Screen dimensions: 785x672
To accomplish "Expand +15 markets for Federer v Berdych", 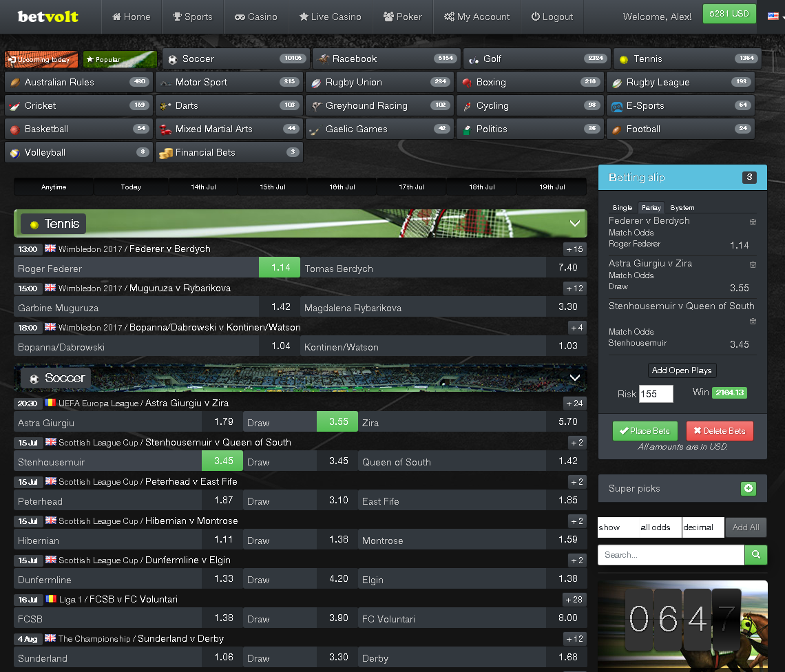I will [574, 249].
